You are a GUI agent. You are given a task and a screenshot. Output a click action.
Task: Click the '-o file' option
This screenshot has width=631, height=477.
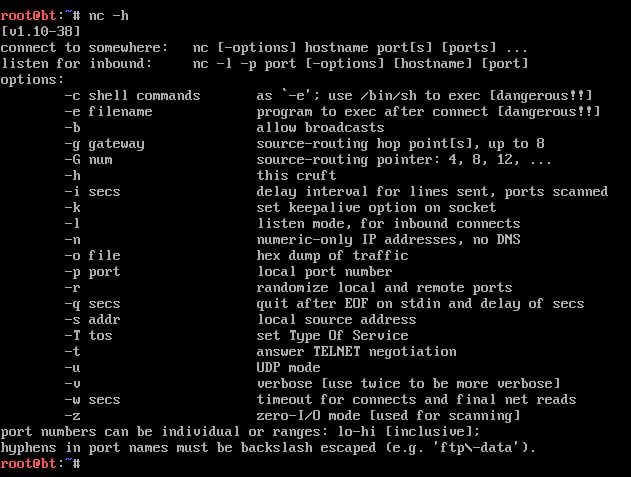click(92, 256)
